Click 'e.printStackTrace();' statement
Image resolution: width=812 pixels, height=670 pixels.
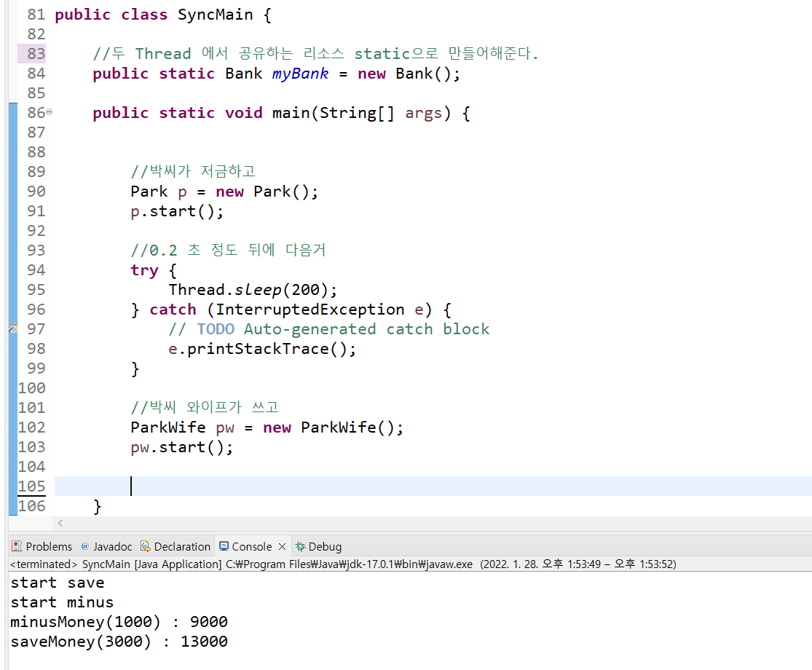point(262,349)
